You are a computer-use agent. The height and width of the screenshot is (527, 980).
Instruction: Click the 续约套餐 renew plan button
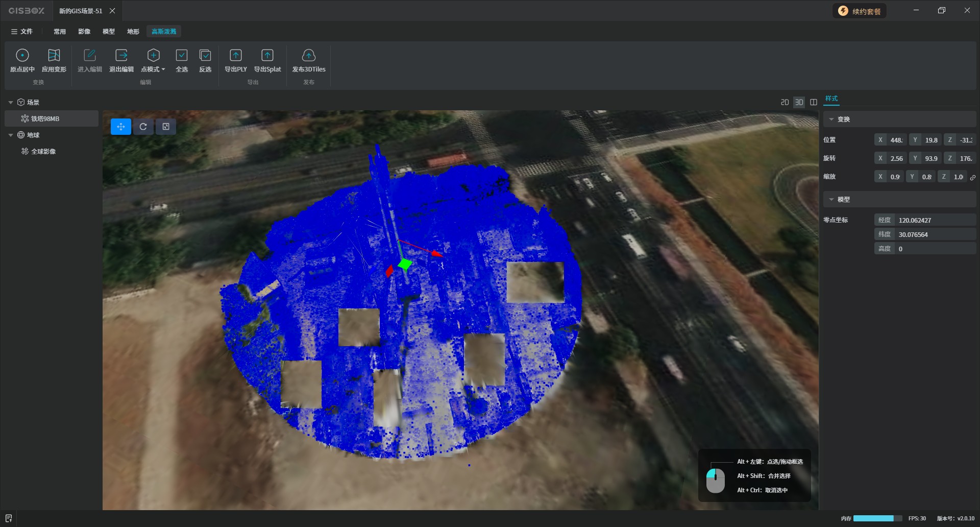860,11
